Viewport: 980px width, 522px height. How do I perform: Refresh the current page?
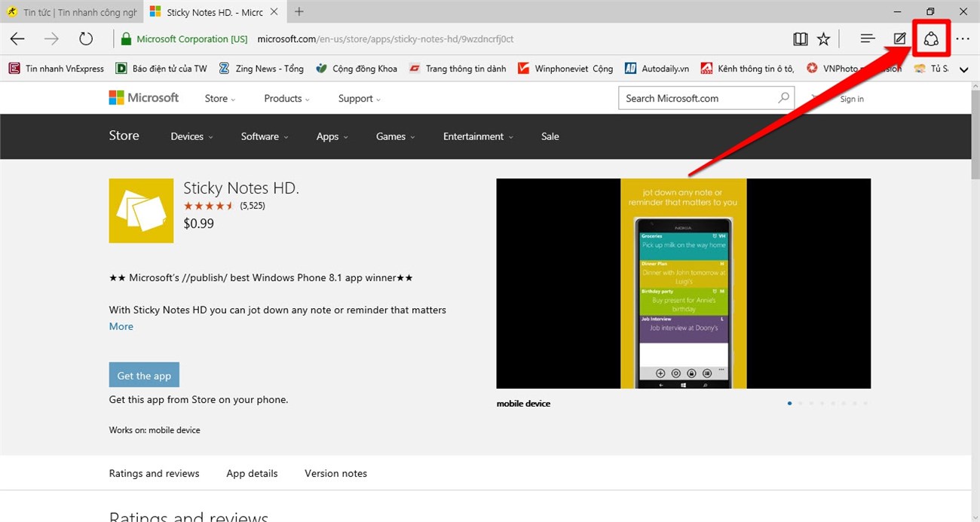[86, 39]
